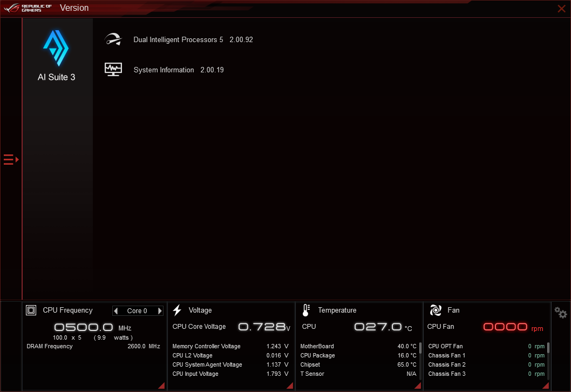The image size is (571, 392).
Task: Expand Fan panel corner triangle
Action: click(546, 386)
